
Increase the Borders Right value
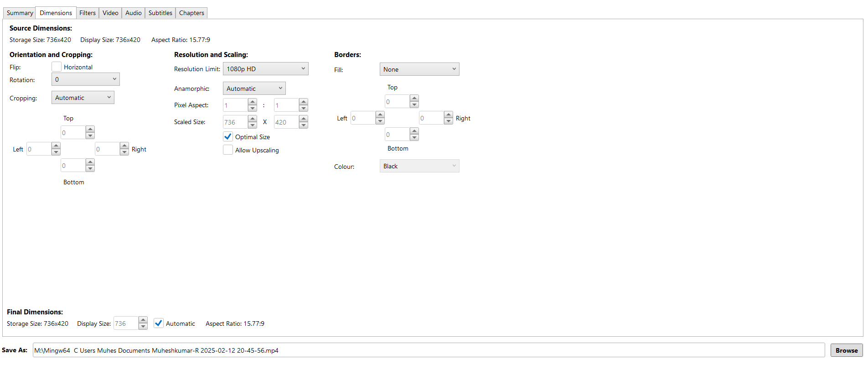[x=449, y=115]
